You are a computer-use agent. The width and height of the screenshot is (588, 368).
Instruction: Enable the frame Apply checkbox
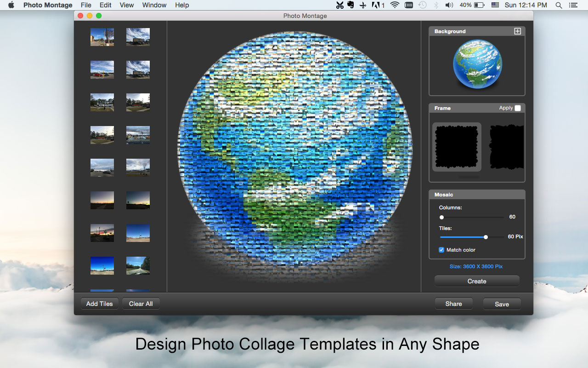(518, 108)
